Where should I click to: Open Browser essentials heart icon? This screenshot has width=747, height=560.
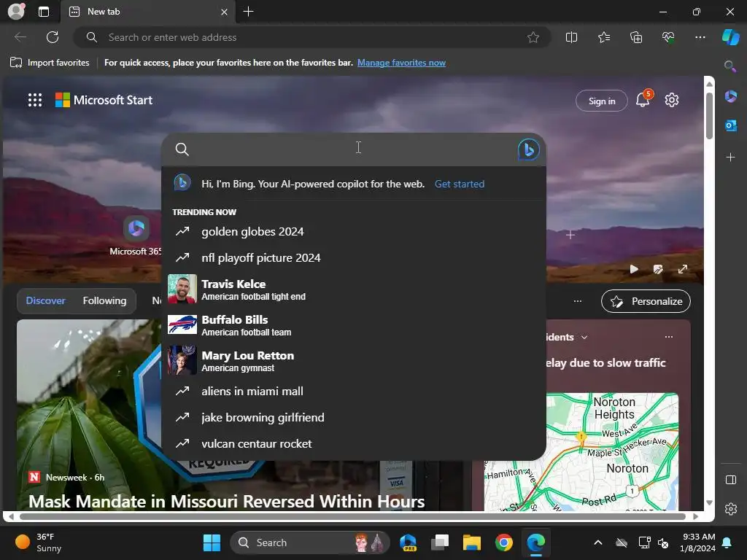[668, 37]
